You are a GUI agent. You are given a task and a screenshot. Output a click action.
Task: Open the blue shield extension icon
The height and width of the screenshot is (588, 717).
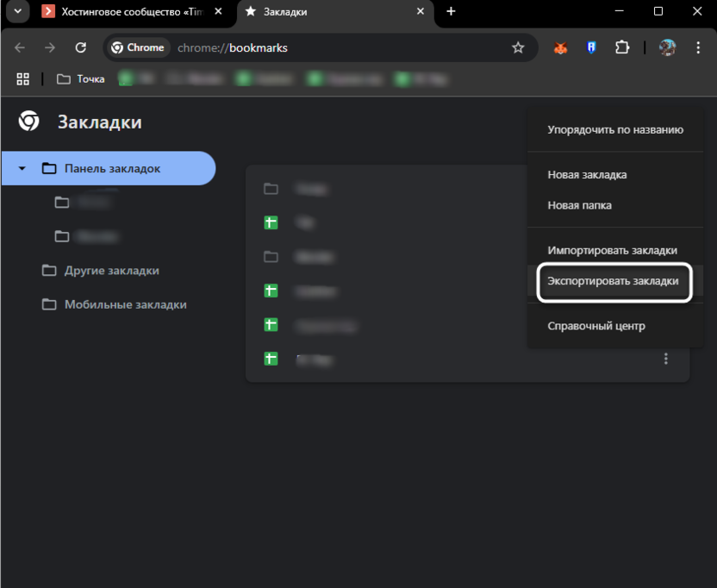pyautogui.click(x=591, y=47)
